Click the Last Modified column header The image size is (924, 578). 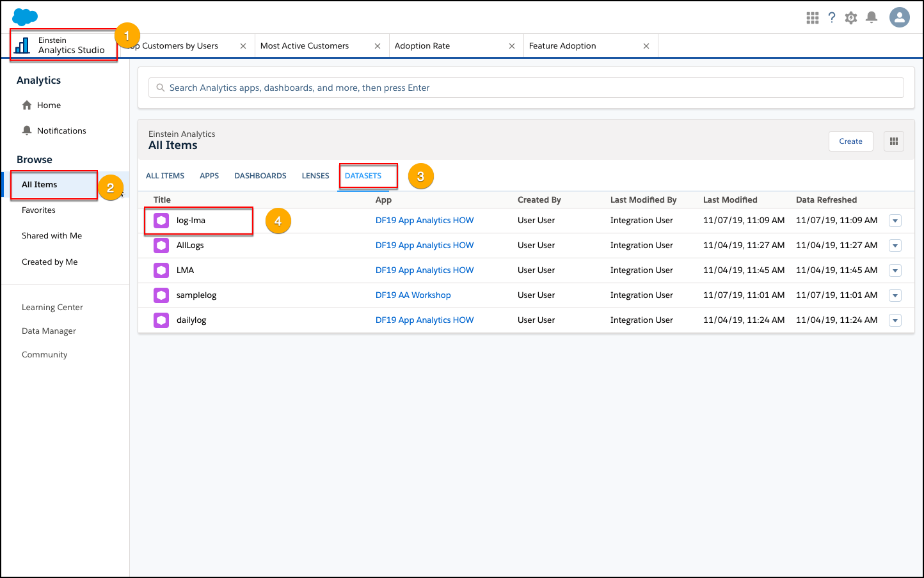click(x=730, y=200)
